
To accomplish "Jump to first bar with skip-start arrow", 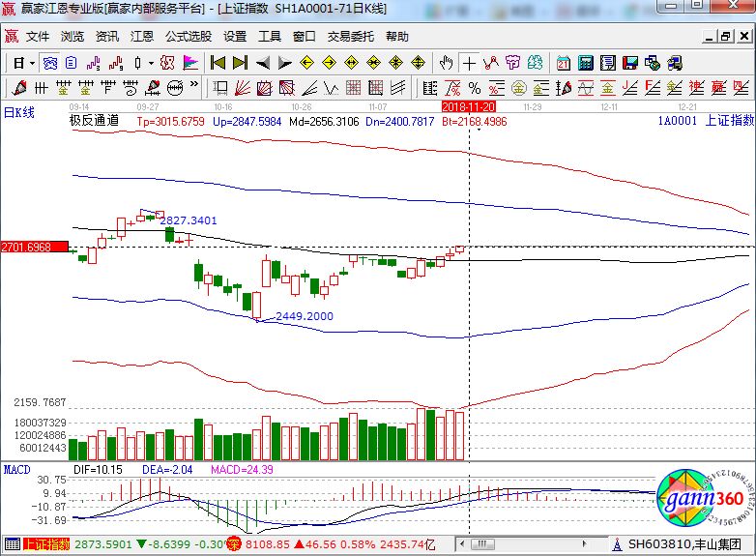I will pos(218,63).
